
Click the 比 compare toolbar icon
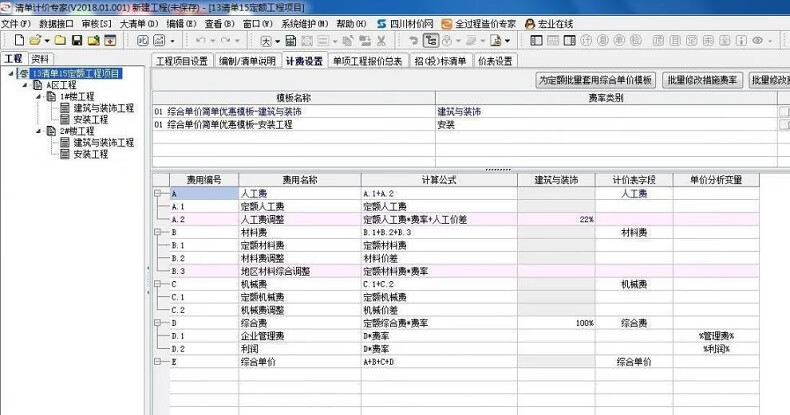click(x=143, y=40)
